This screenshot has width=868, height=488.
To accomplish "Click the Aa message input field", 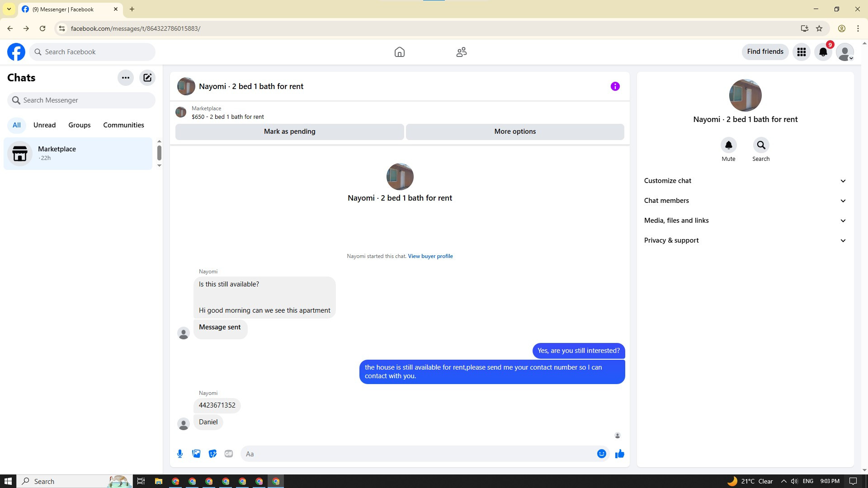I will coord(418,454).
